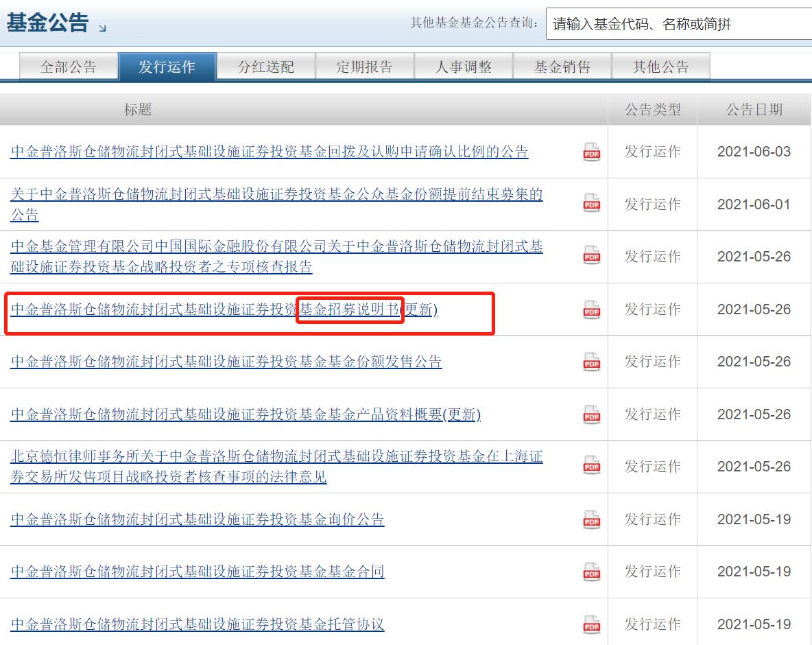Open PDF icon for 2021-06-03 announcement

tap(591, 152)
